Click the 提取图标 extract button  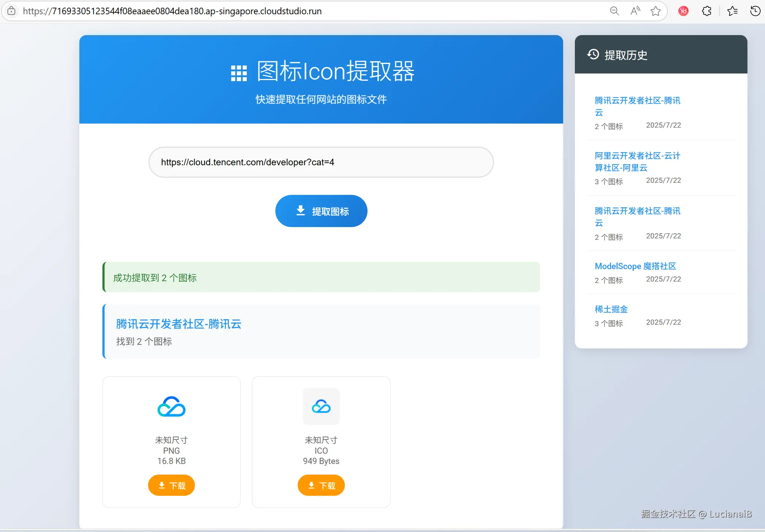[321, 211]
